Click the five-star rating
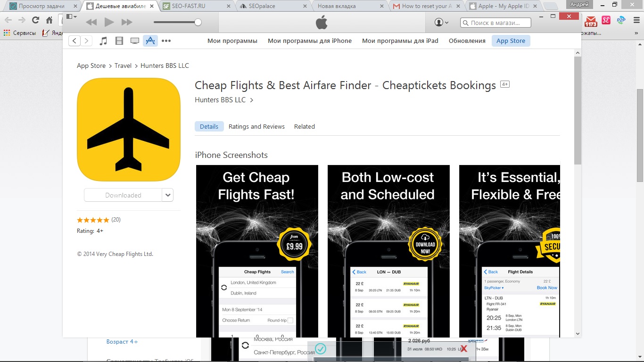The width and height of the screenshot is (644, 362). (x=93, y=220)
